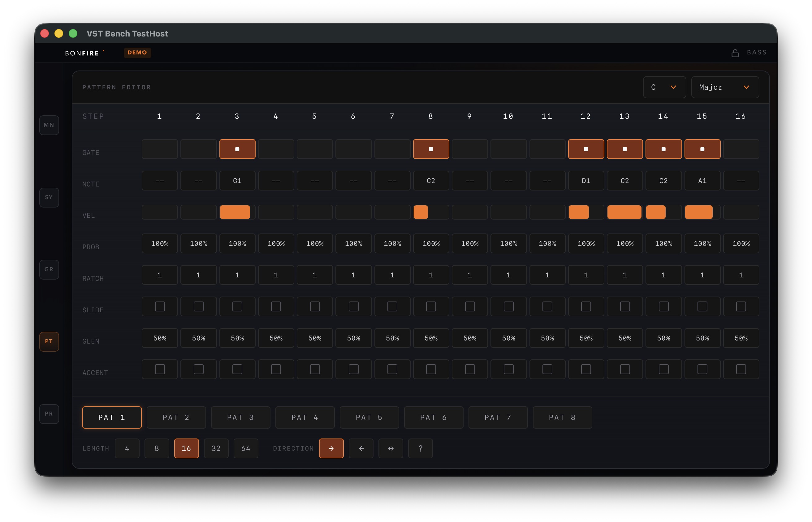This screenshot has height=522, width=812.
Task: Toggle gate on for step 1
Action: pyautogui.click(x=159, y=149)
